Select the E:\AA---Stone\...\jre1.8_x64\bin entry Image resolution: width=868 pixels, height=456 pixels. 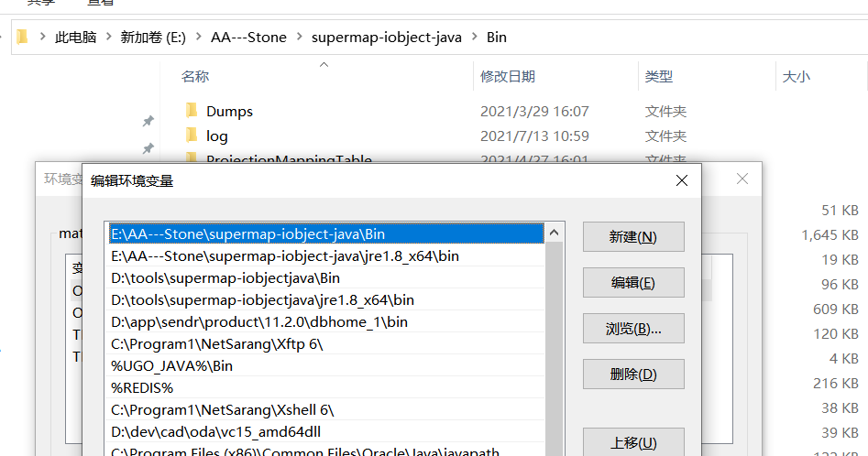pos(325,255)
